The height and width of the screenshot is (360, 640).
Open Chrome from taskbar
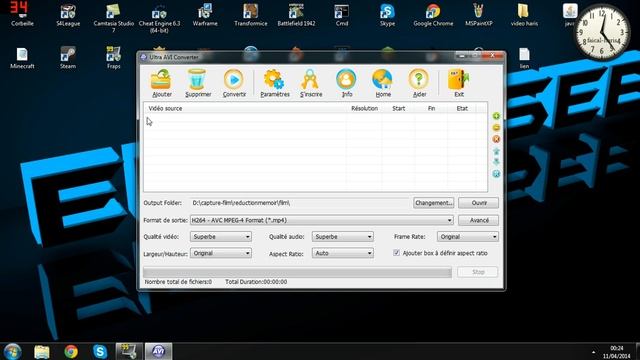(x=71, y=351)
